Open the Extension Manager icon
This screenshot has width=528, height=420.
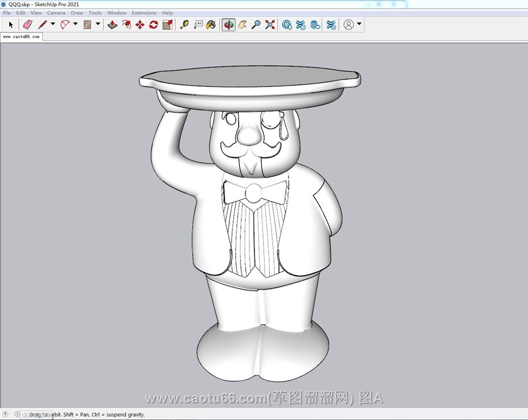point(331,25)
